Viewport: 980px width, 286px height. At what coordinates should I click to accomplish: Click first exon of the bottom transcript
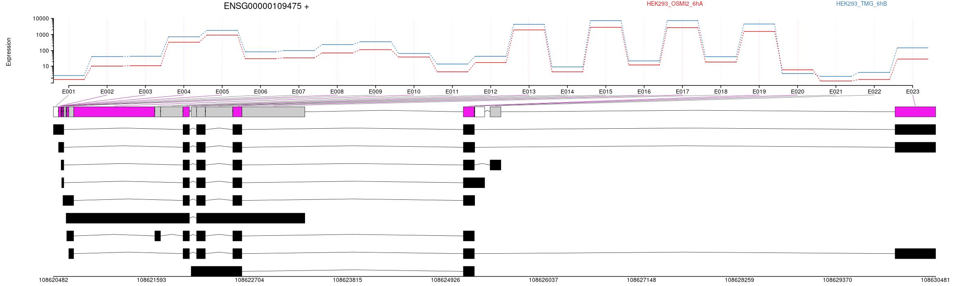[x=216, y=271]
